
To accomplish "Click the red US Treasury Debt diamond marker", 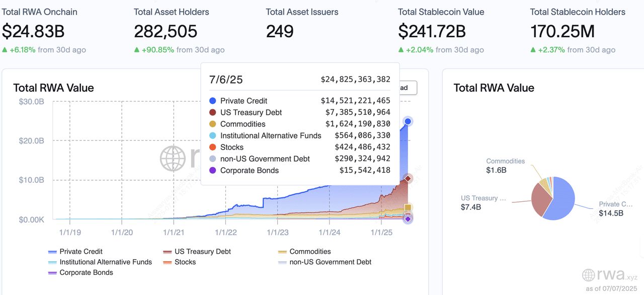I will pyautogui.click(x=408, y=179).
